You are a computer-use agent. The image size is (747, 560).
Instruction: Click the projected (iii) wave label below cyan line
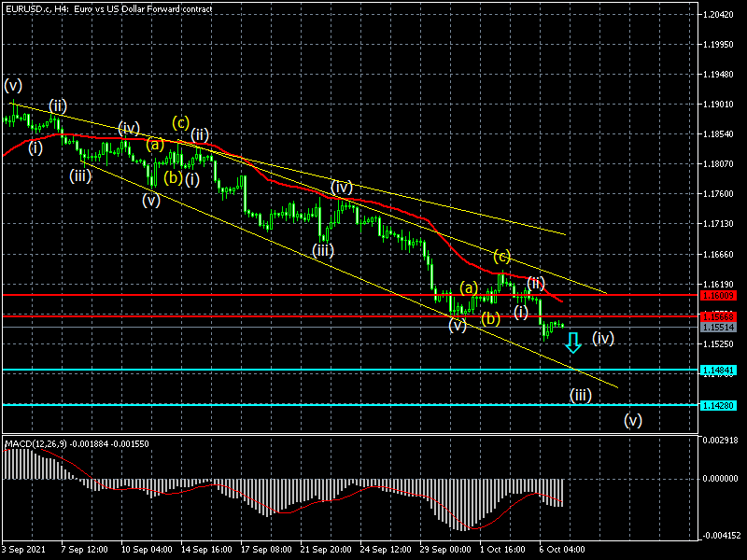(580, 395)
